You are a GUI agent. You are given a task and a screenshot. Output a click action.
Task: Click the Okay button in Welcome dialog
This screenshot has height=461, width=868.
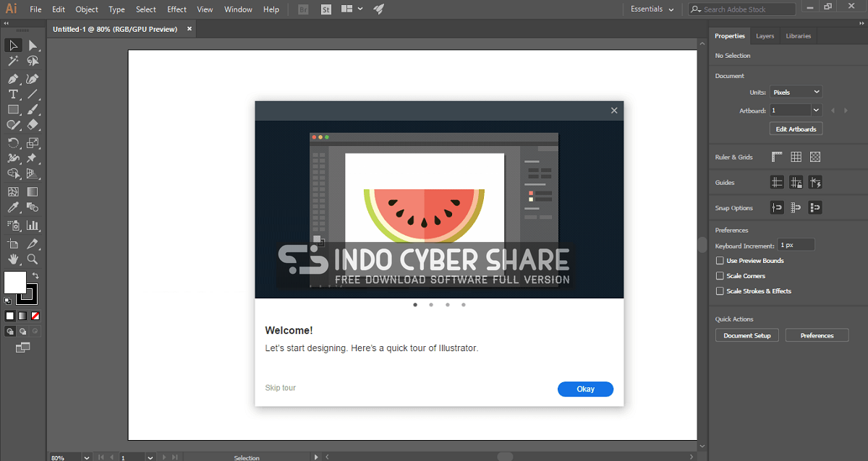[x=585, y=389]
